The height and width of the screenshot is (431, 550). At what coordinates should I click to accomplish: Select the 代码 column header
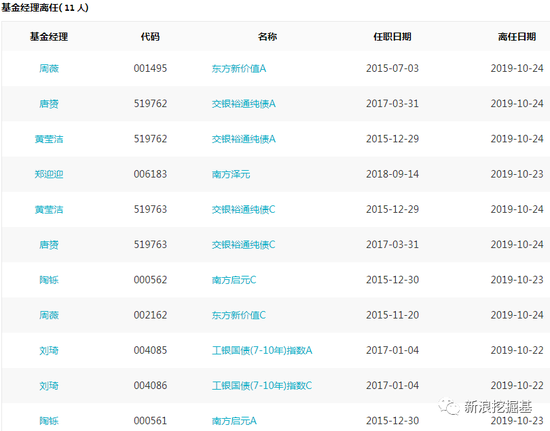(x=150, y=36)
